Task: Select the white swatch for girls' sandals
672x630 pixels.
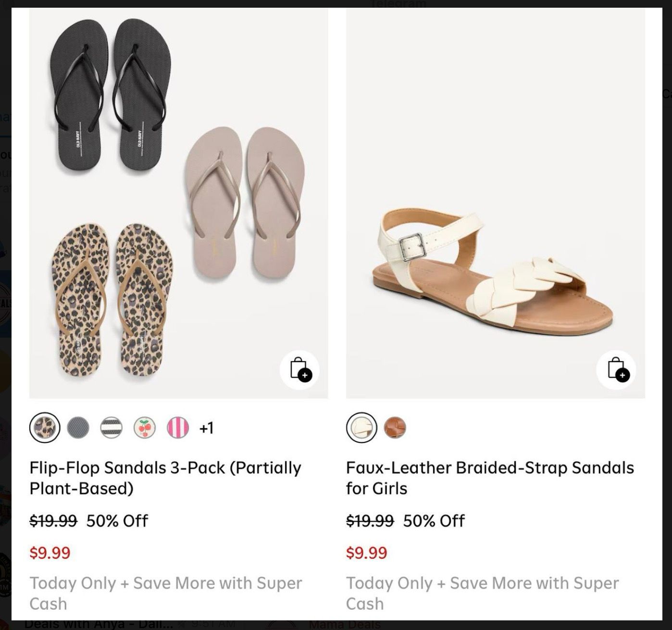Action: (361, 428)
